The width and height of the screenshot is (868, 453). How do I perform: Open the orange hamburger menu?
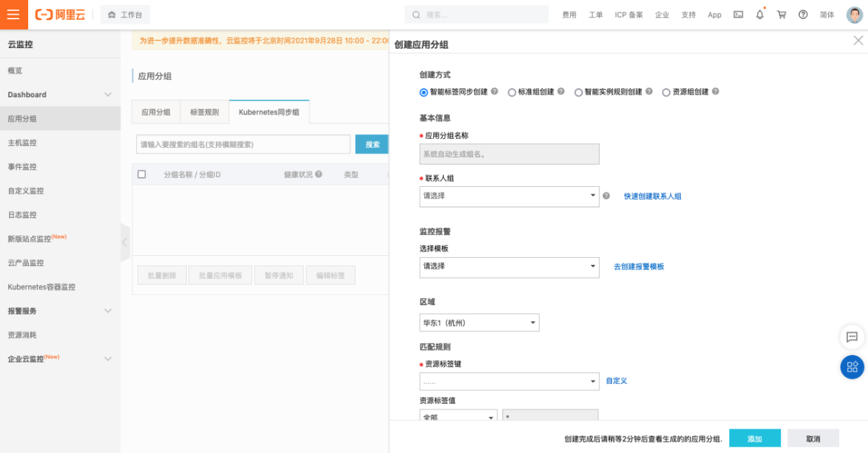click(x=14, y=14)
